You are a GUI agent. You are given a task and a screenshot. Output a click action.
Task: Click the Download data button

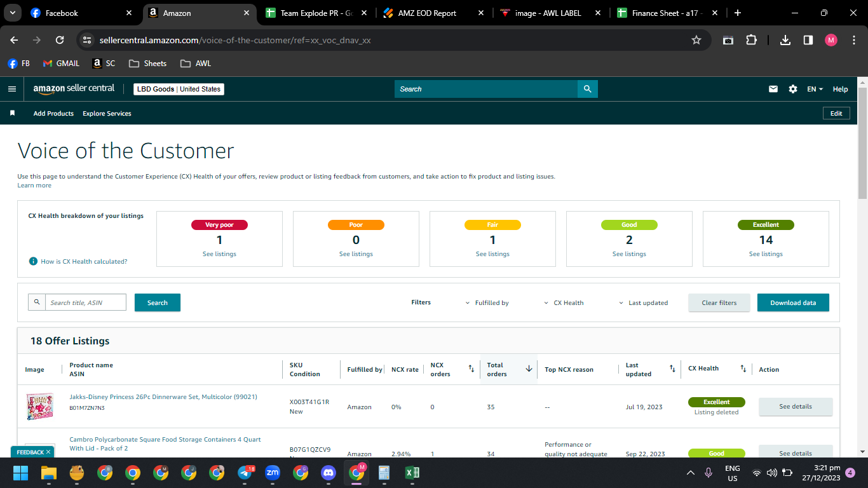[x=793, y=302]
